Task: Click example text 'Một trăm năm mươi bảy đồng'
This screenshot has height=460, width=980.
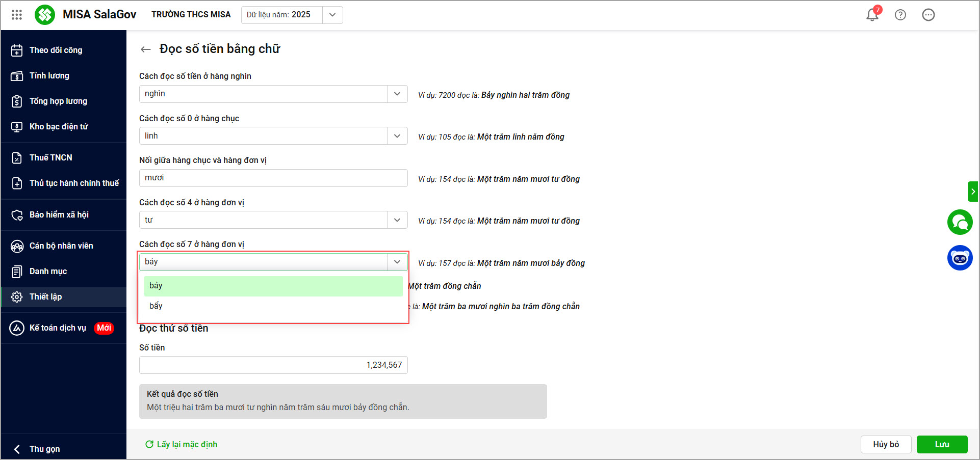Action: click(531, 263)
